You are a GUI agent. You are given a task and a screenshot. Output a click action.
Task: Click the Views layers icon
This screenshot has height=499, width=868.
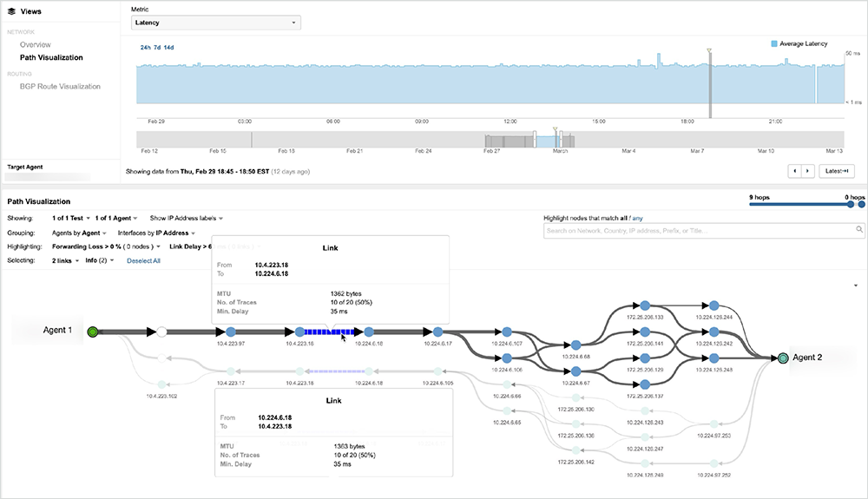pos(11,12)
